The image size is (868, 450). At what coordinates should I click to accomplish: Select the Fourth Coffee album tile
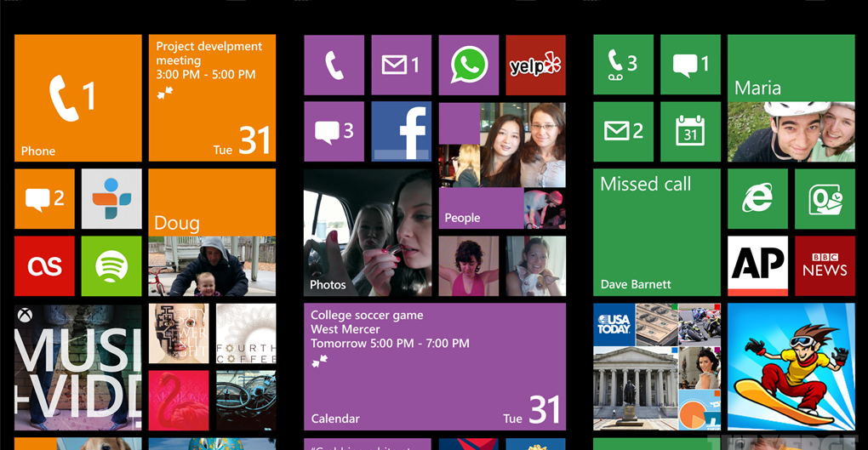pos(246,333)
